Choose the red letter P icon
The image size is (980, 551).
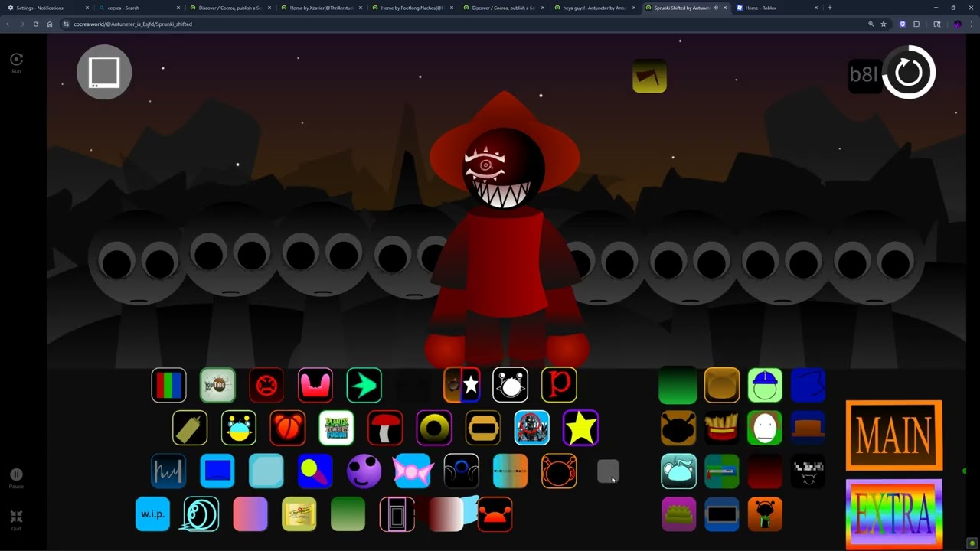(x=560, y=385)
